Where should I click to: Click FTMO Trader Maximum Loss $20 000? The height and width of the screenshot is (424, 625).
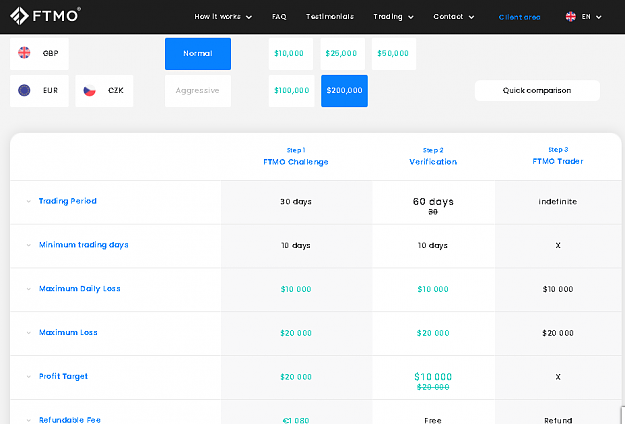pyautogui.click(x=558, y=333)
